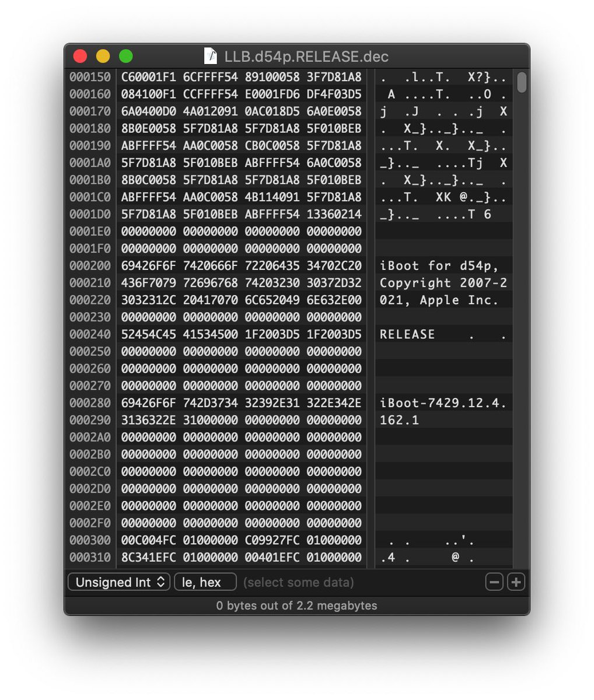Image resolution: width=594 pixels, height=700 pixels.
Task: Click hex word 8C341EFC in row 000310
Action: pos(149,558)
